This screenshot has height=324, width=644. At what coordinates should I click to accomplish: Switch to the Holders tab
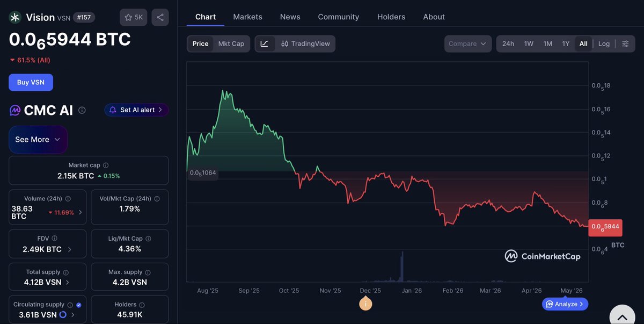point(391,17)
